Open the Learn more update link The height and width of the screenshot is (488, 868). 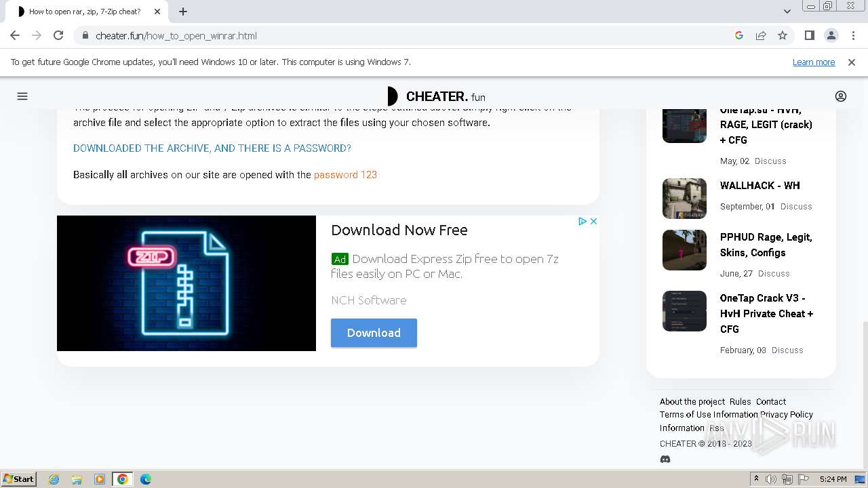click(x=814, y=62)
